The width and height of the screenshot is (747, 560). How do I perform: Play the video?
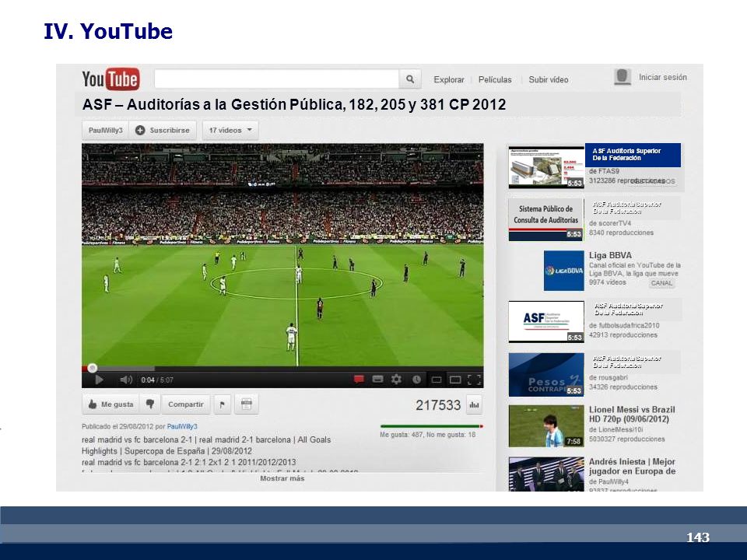(x=99, y=380)
